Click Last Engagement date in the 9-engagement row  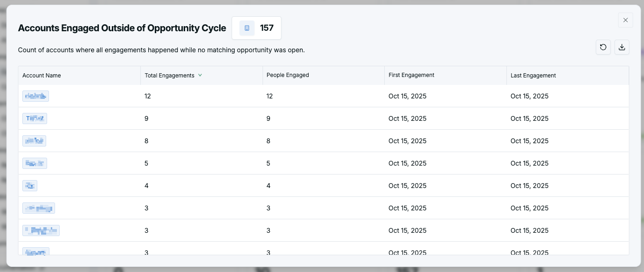pyautogui.click(x=529, y=119)
